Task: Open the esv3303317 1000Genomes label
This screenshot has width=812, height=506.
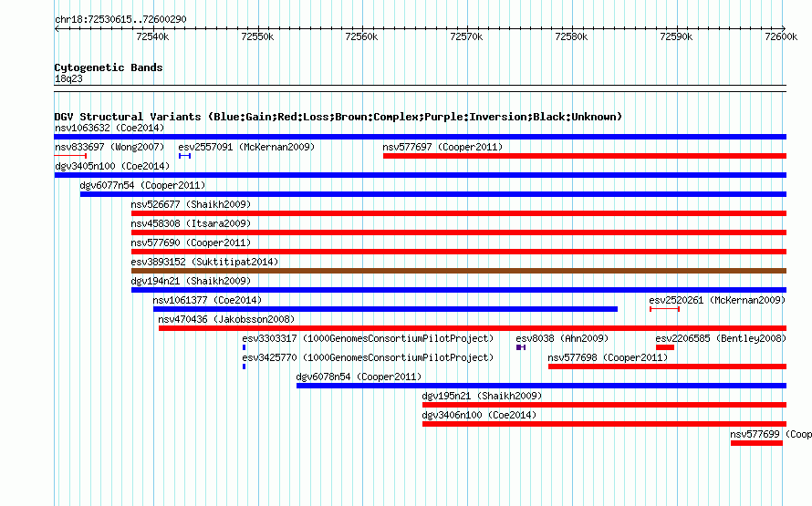Action: point(368,338)
